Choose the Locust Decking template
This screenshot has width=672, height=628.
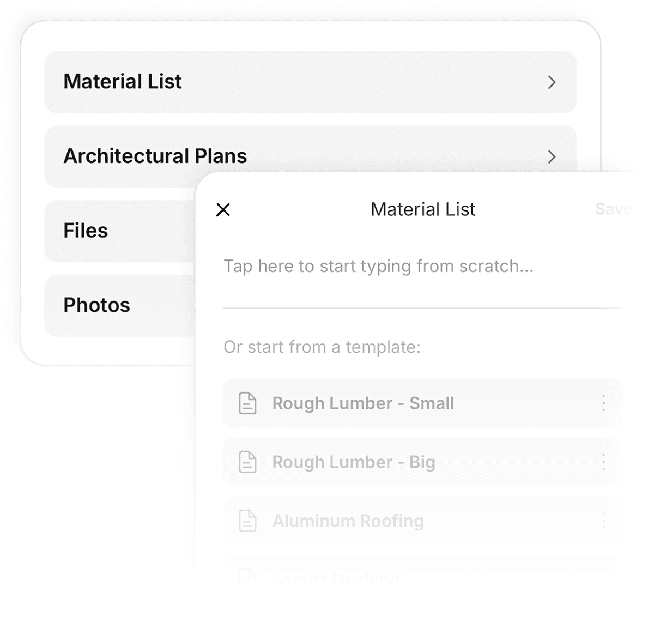click(336, 578)
